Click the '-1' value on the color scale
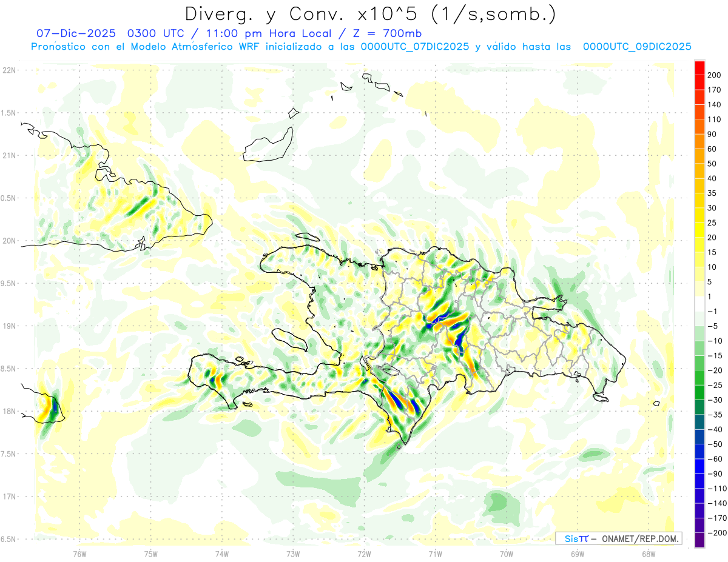 (x=713, y=311)
